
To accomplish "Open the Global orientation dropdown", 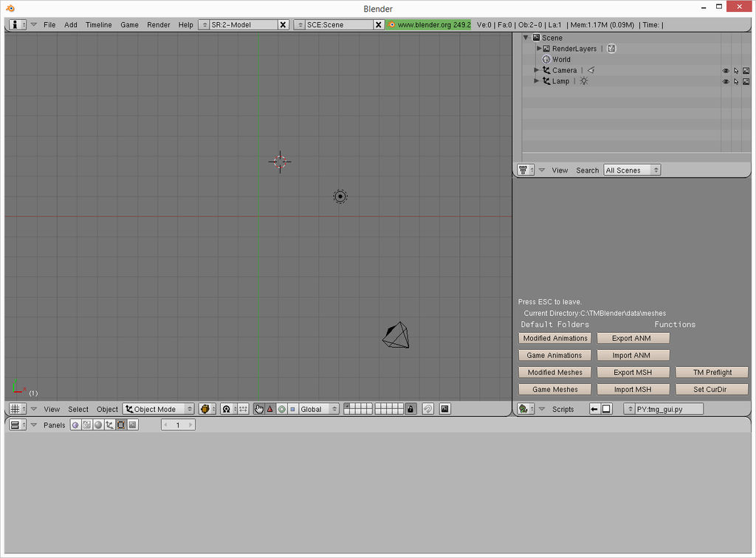I will 319,409.
